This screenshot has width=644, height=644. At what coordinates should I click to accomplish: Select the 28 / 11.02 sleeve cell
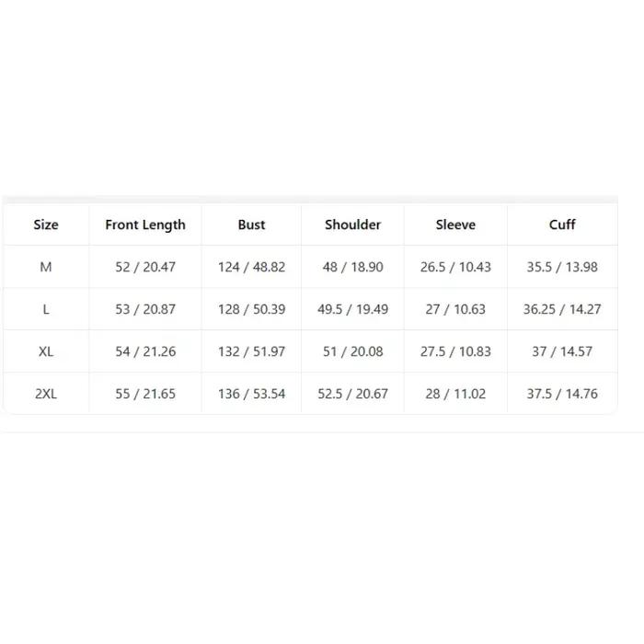point(455,394)
